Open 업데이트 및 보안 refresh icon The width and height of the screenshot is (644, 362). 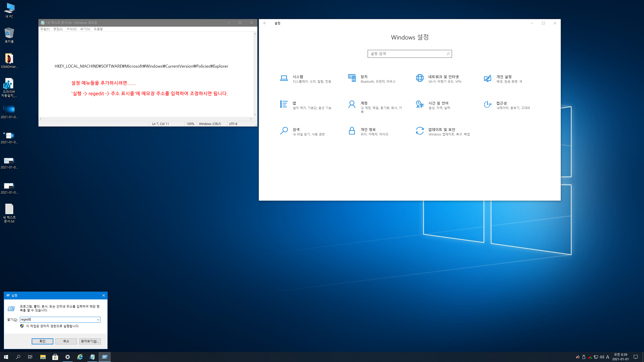click(x=420, y=131)
